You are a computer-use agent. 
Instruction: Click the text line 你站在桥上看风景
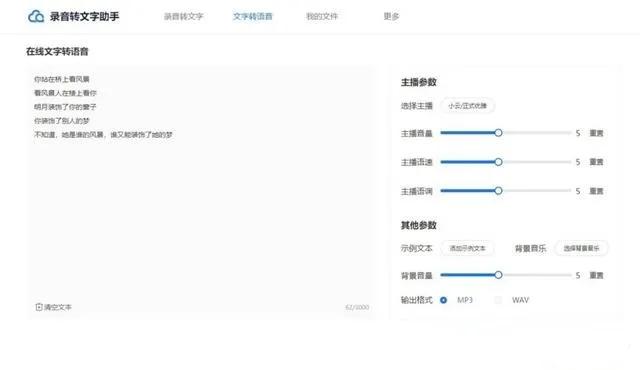62,79
